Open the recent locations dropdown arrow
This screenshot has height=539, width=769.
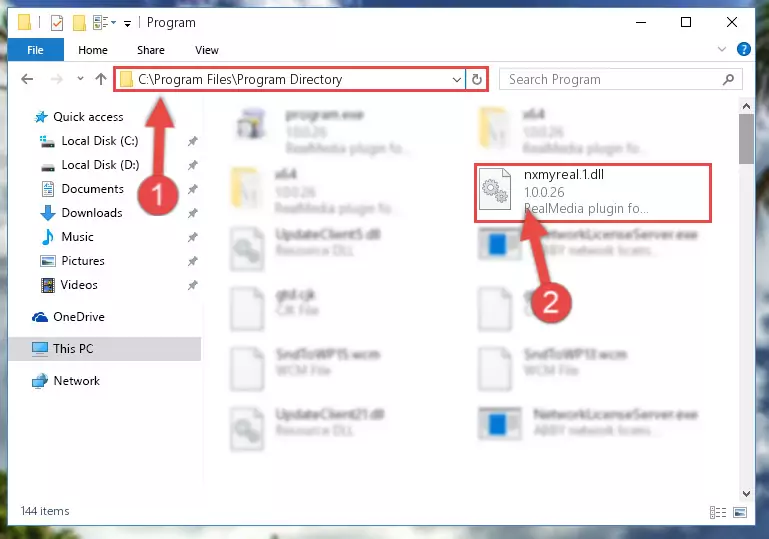(x=80, y=78)
